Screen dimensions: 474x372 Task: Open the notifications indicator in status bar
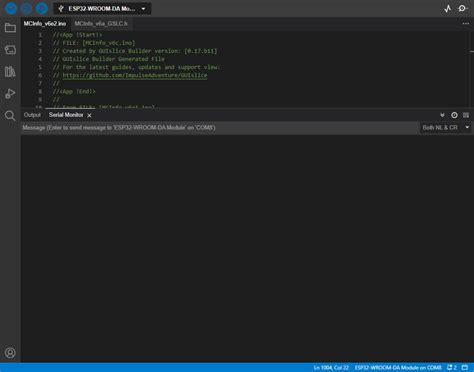tap(452, 368)
